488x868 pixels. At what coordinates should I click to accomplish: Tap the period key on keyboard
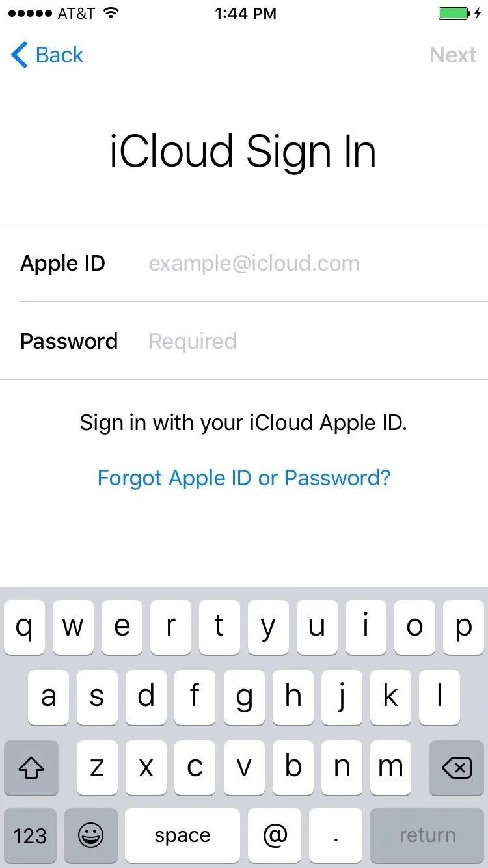(336, 835)
